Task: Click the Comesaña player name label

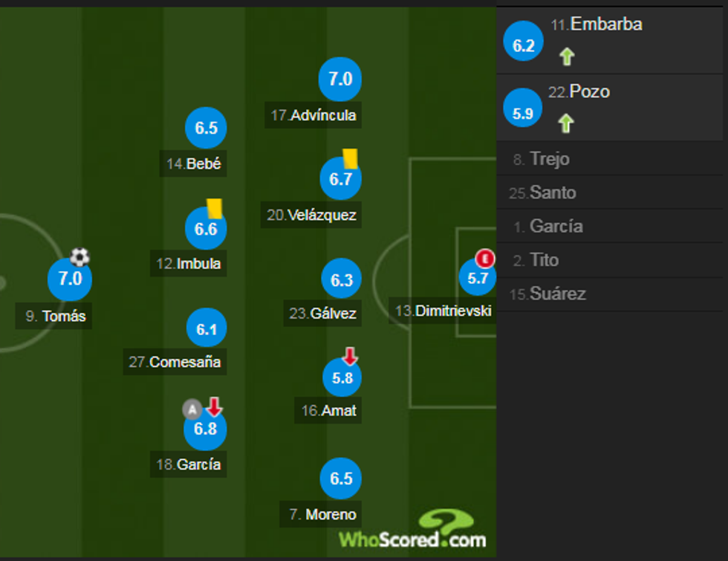Action: point(175,363)
